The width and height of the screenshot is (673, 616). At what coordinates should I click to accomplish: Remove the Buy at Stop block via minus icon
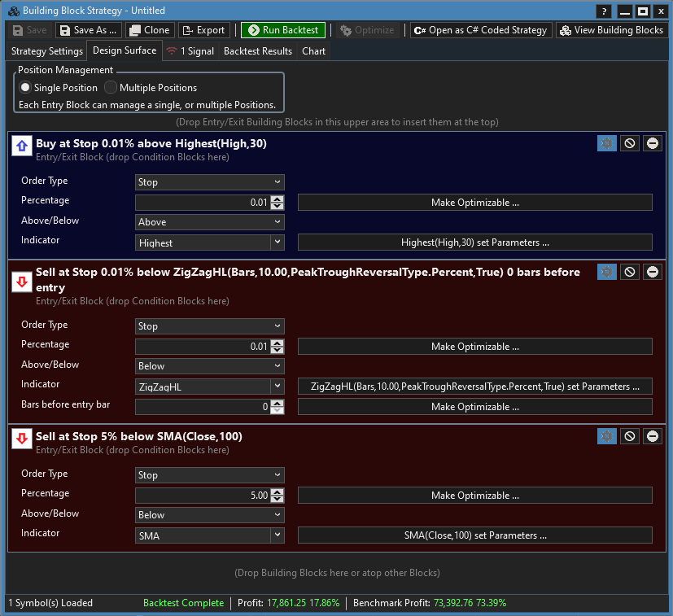tap(653, 143)
